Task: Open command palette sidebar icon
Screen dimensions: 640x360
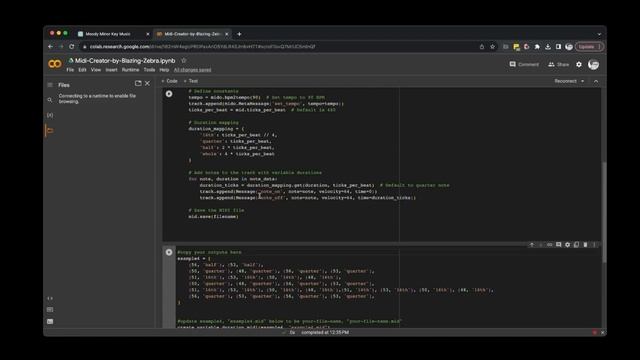Action: click(50, 310)
